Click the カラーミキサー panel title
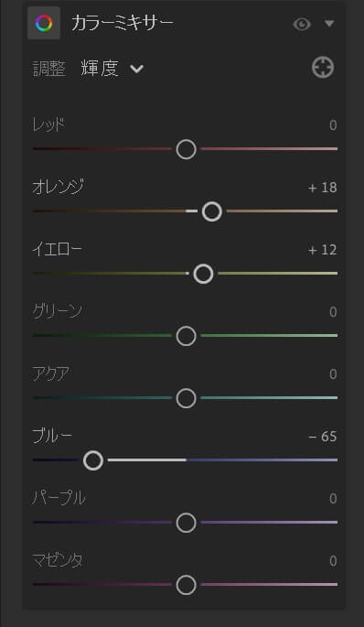Image resolution: width=364 pixels, height=627 pixels. tap(123, 23)
